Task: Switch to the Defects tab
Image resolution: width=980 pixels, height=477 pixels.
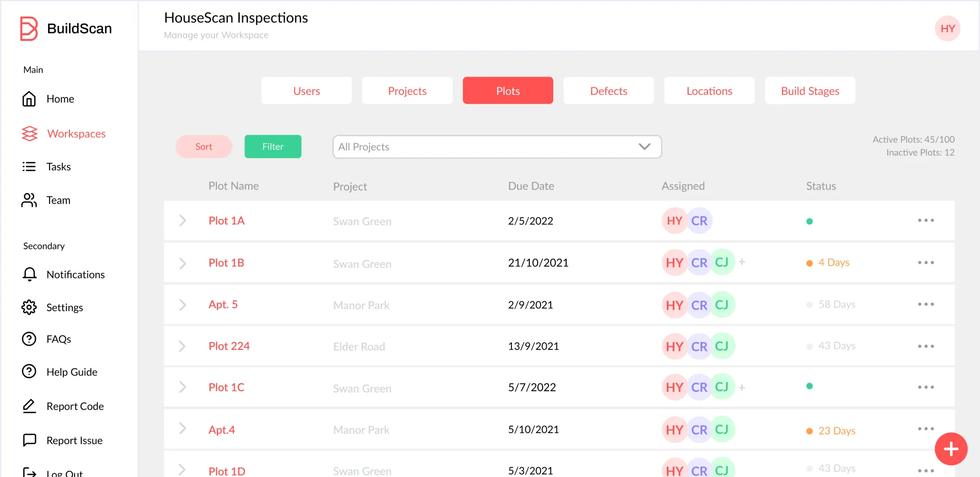Action: point(608,91)
